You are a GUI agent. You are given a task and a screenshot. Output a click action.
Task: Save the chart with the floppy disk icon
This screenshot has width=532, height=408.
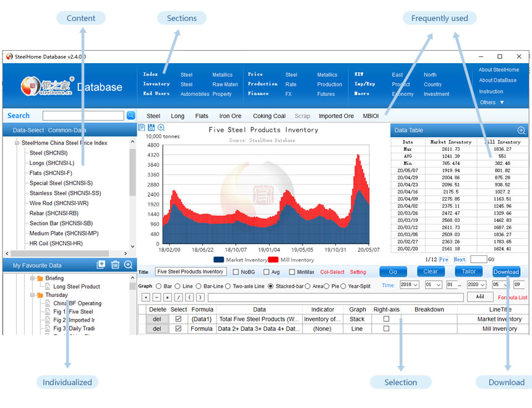151,127
